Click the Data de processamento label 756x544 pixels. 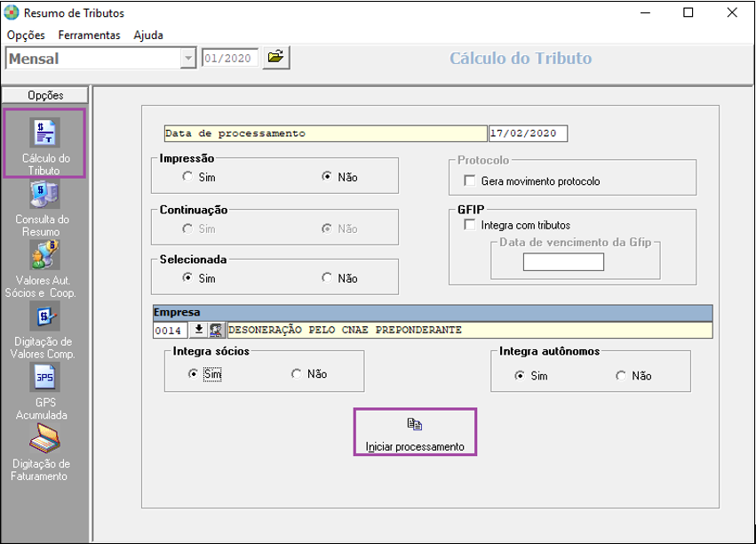(x=325, y=133)
